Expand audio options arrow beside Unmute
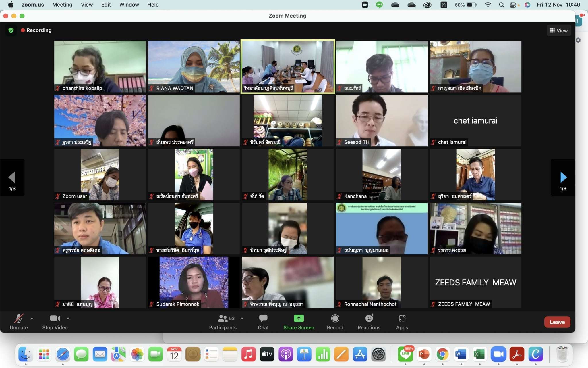The width and height of the screenshot is (588, 368). point(32,319)
